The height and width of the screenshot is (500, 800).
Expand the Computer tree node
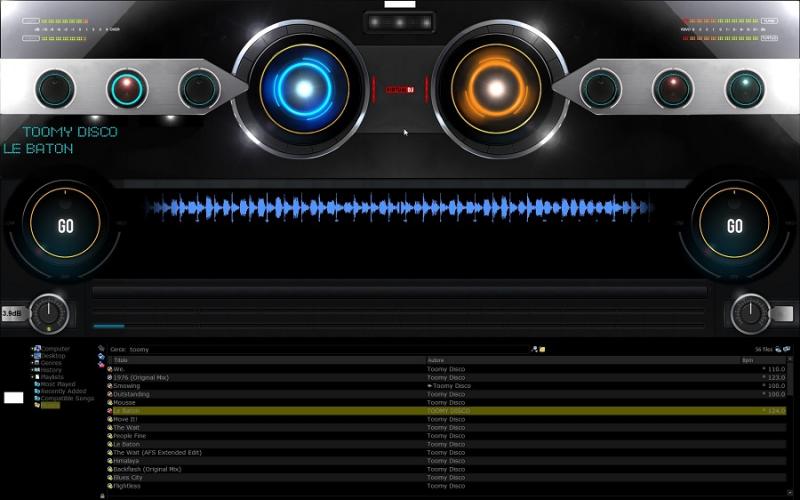coord(32,349)
